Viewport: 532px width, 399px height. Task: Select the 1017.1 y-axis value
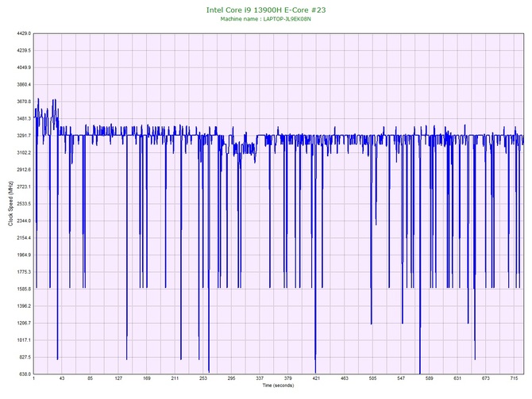pos(24,340)
